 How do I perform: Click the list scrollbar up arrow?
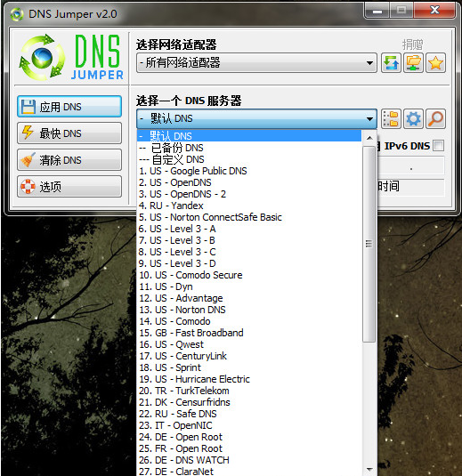point(369,138)
